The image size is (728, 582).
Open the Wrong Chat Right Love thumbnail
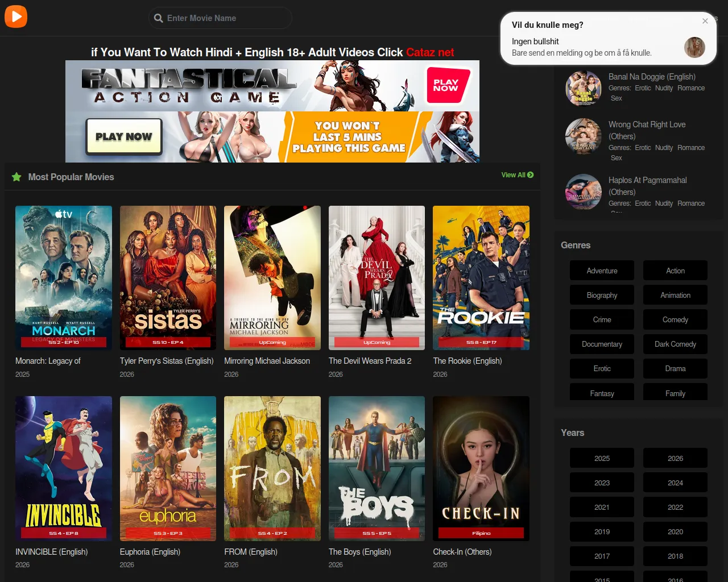584,136
